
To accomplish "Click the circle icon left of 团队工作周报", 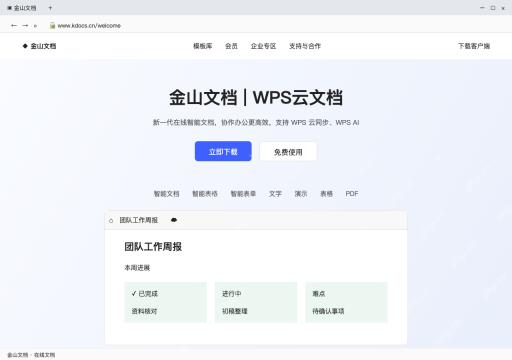I will coord(111,221).
